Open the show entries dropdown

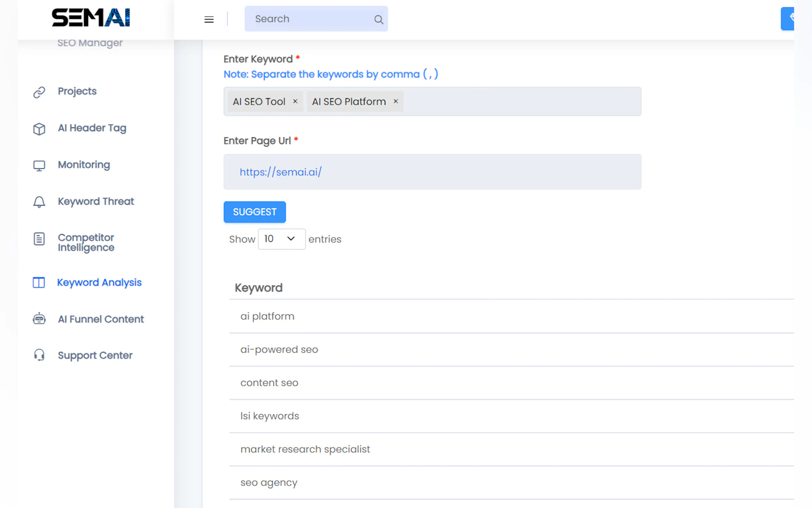tap(281, 239)
